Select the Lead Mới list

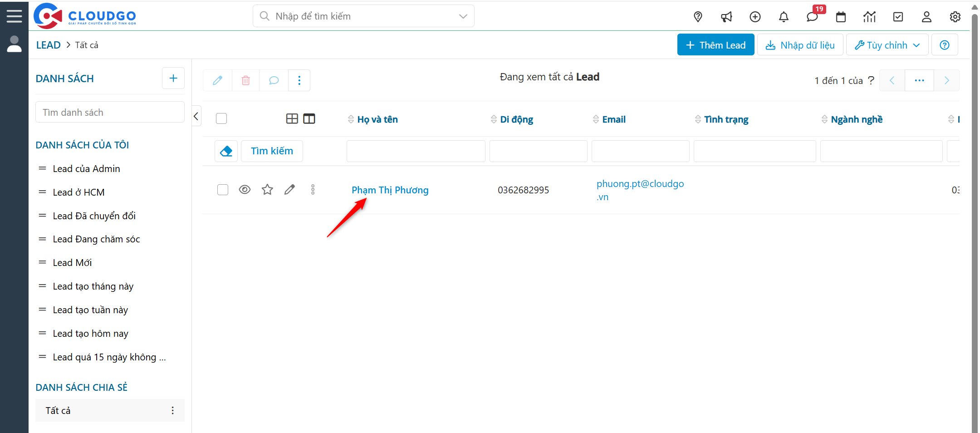click(x=72, y=263)
